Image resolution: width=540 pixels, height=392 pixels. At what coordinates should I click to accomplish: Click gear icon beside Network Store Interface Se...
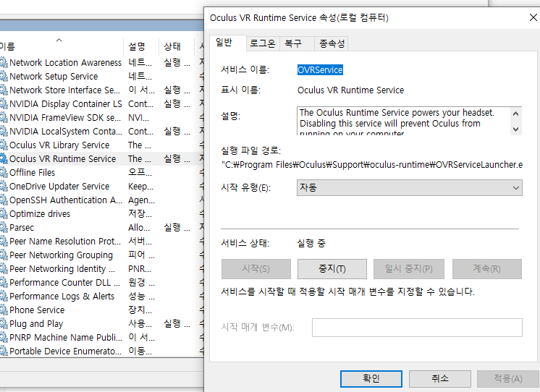[x=4, y=90]
